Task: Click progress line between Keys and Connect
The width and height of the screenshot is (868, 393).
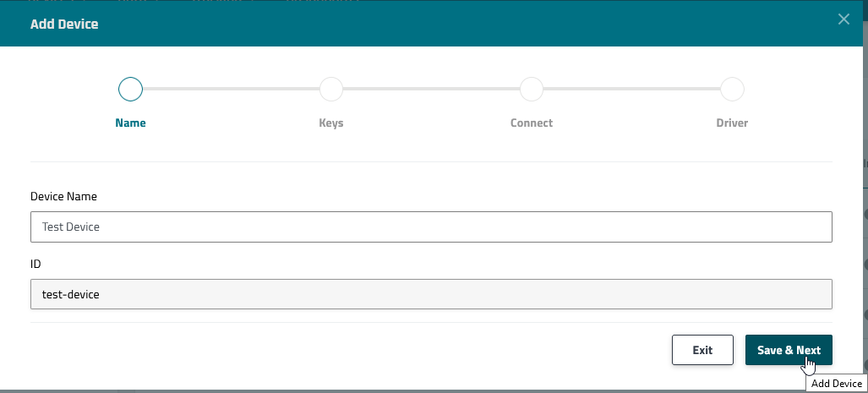Action: pyautogui.click(x=431, y=88)
